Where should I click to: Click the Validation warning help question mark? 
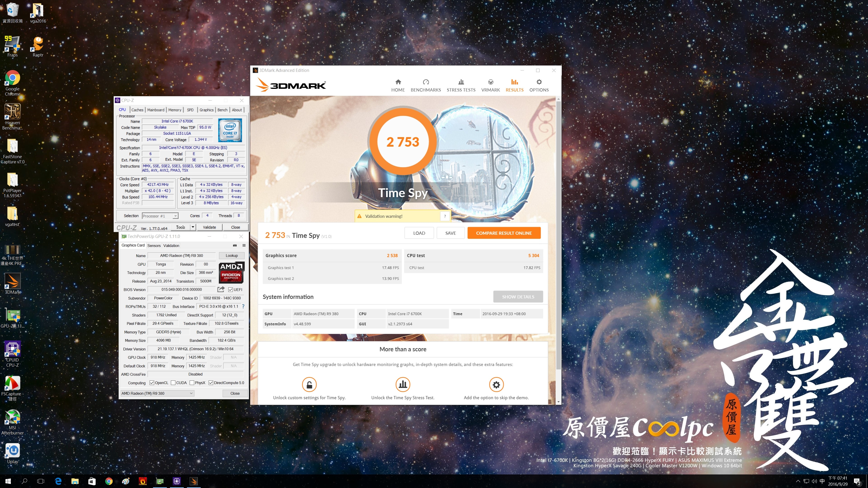pos(445,216)
